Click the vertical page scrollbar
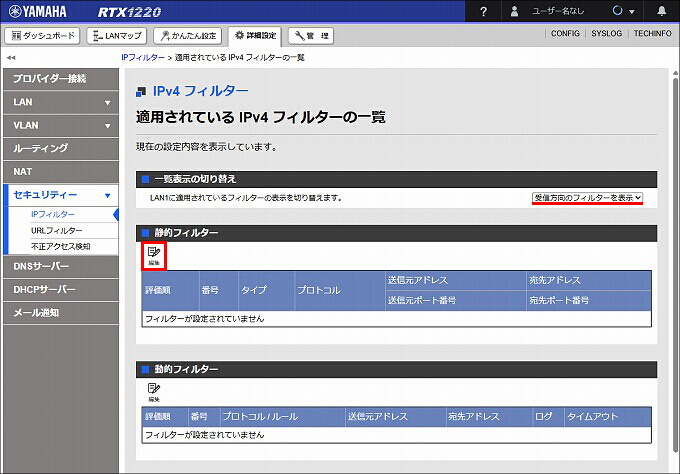680x474 pixels. point(675,265)
